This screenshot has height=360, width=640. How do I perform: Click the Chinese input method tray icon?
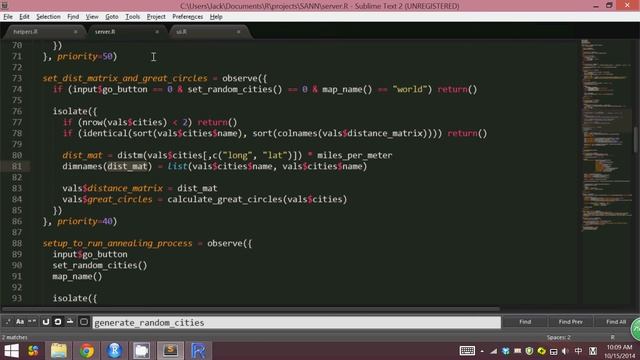point(578,351)
